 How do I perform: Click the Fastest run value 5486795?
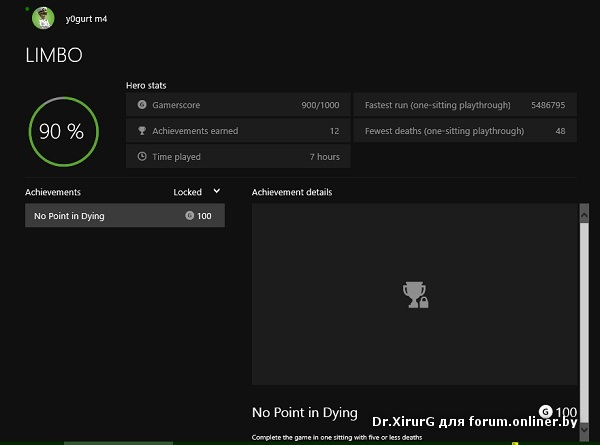pyautogui.click(x=548, y=105)
